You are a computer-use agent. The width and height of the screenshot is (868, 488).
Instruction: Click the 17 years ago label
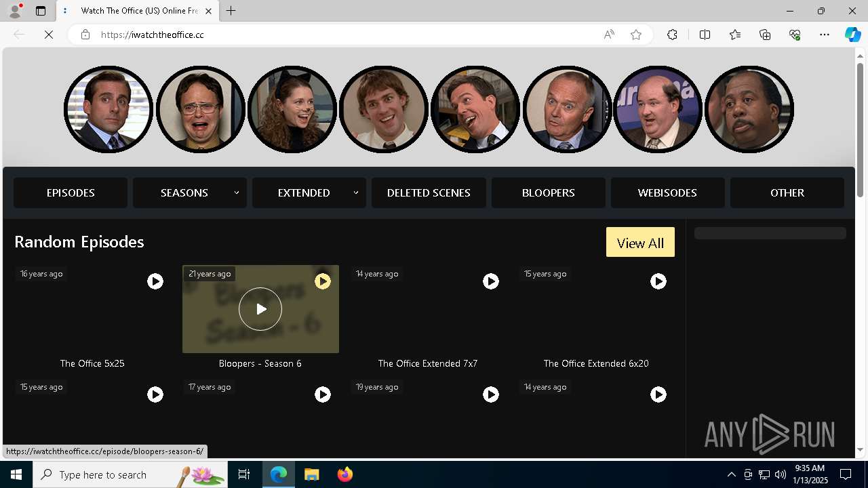coord(210,387)
